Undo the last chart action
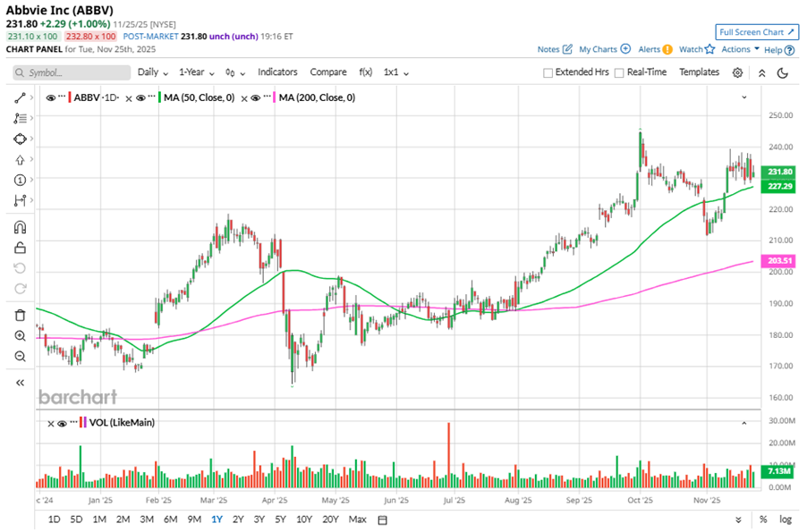 [x=20, y=268]
